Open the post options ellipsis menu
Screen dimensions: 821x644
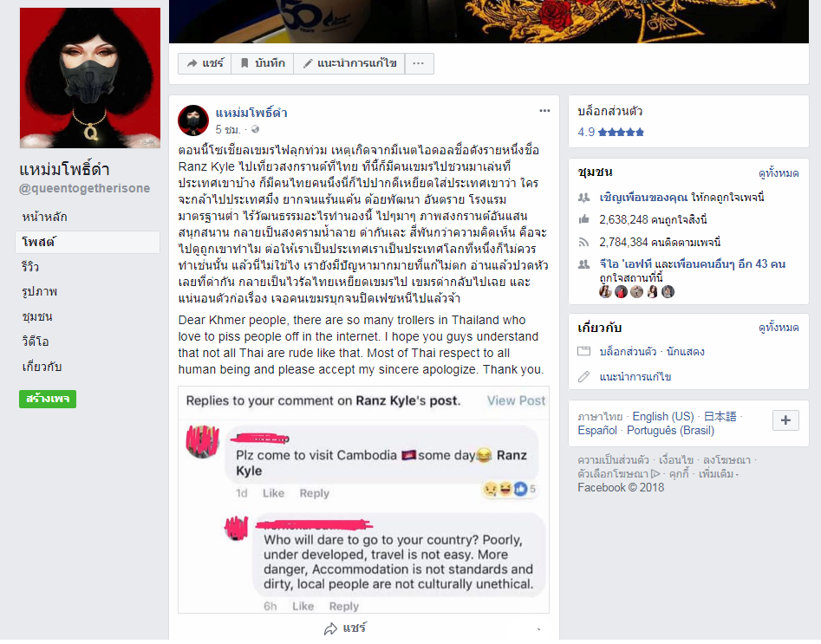544,110
